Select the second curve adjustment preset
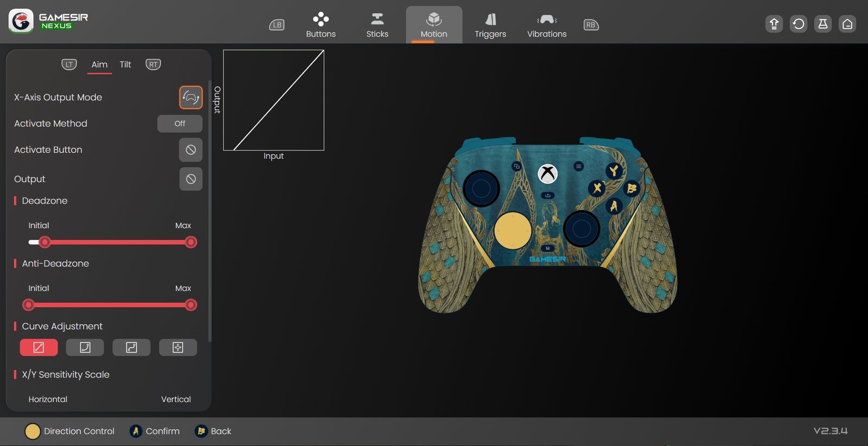This screenshot has height=446, width=868. point(85,347)
